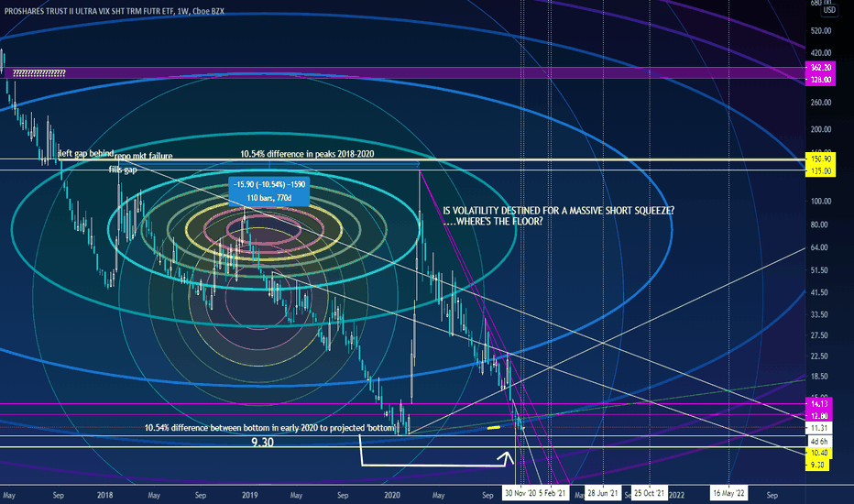Click the 520.00 price axis value

point(821,31)
